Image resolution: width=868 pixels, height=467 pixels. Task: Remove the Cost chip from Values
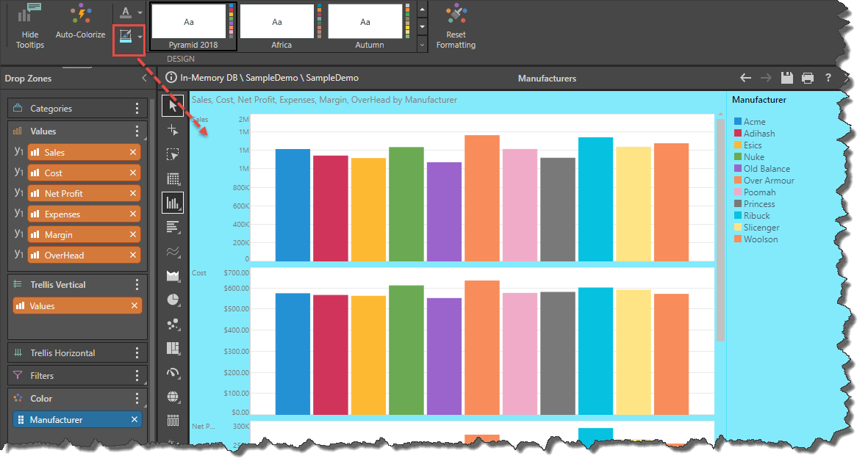133,173
